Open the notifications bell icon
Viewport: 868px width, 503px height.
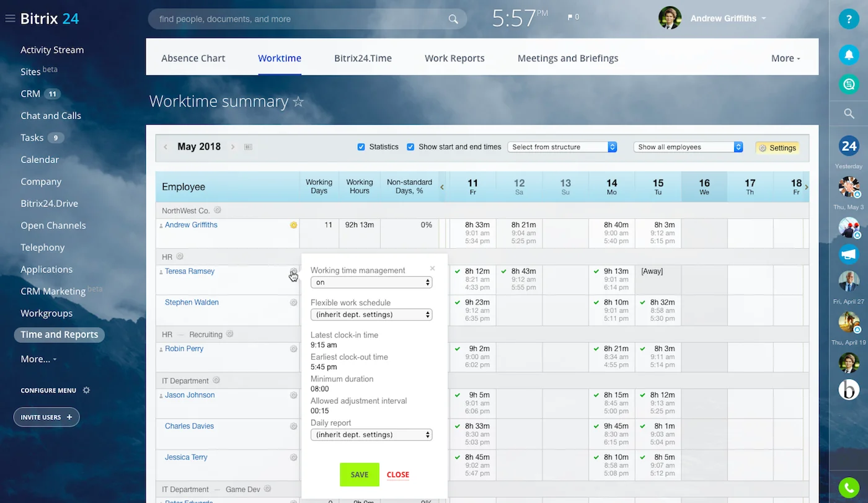[849, 55]
